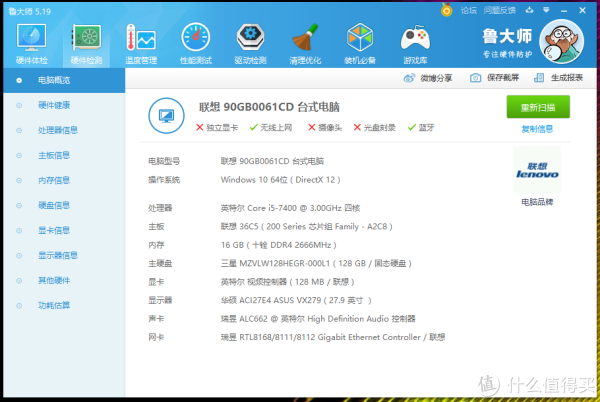This screenshot has height=402, width=600.
Task: Click the ASUS VX279 monitor value
Action: click(296, 300)
